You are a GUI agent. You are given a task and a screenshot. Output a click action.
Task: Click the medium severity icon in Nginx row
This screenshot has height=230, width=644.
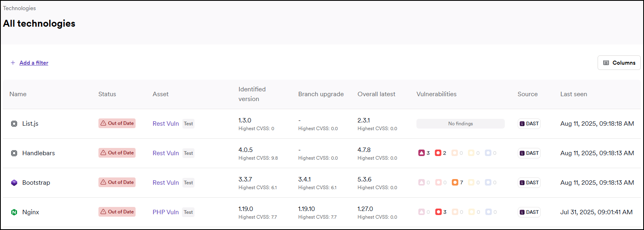click(455, 212)
